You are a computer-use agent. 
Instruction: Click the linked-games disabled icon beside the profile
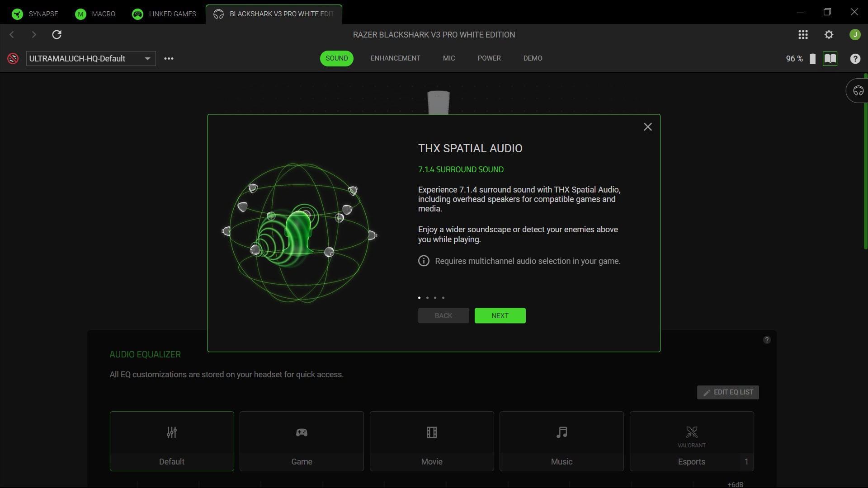(x=13, y=58)
